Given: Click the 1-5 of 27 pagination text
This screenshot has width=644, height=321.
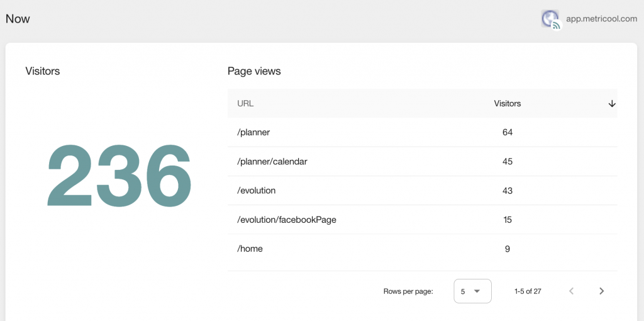Looking at the screenshot, I should click(528, 291).
